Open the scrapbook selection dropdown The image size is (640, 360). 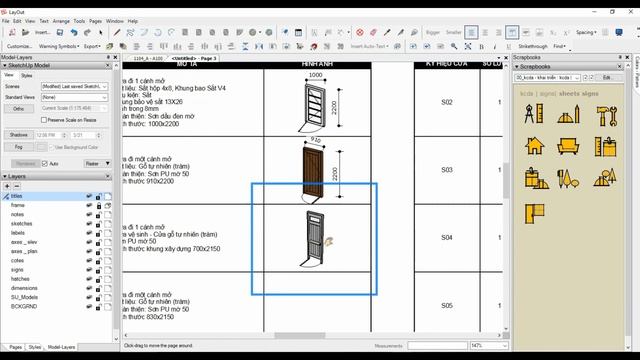coord(547,78)
